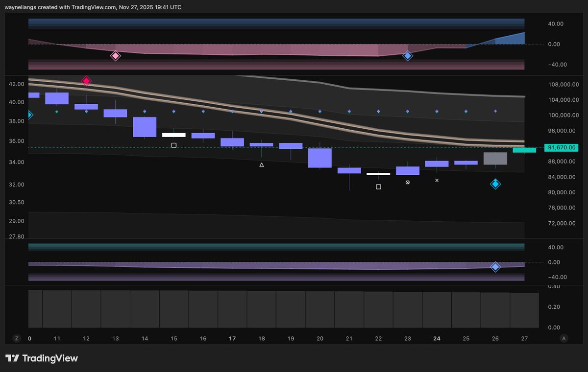Select the red diamond signal above the 12 candle
Image resolution: width=588 pixels, height=372 pixels.
point(86,81)
